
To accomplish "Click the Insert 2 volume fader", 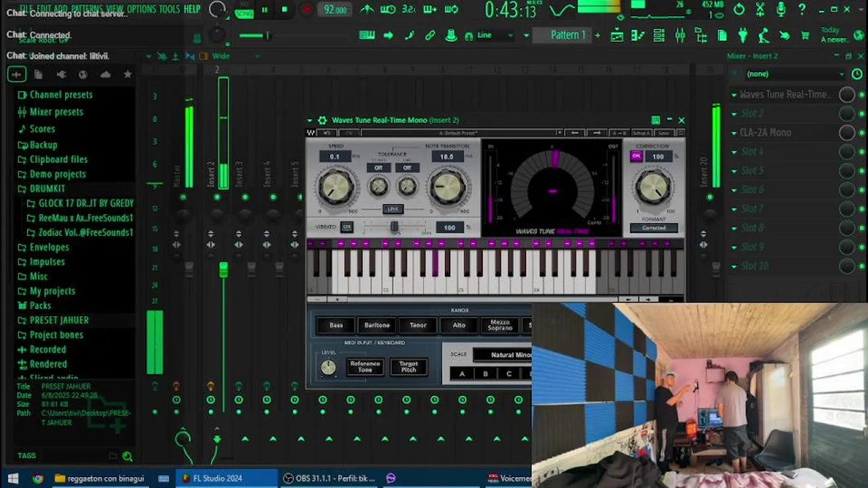I will (x=223, y=270).
